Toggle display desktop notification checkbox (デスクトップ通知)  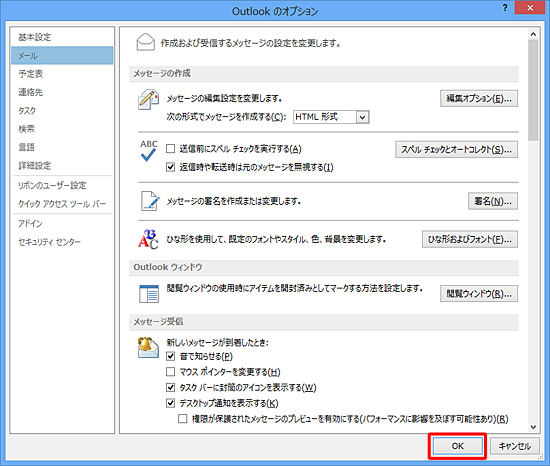point(170,403)
